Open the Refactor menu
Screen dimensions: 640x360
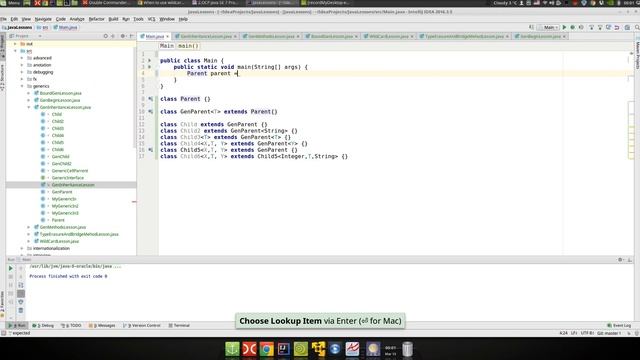point(96,19)
